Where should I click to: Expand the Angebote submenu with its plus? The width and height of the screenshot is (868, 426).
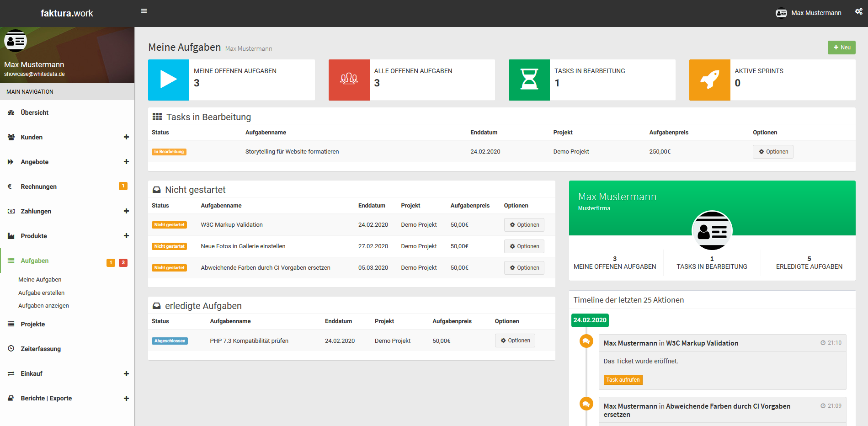pyautogui.click(x=126, y=162)
